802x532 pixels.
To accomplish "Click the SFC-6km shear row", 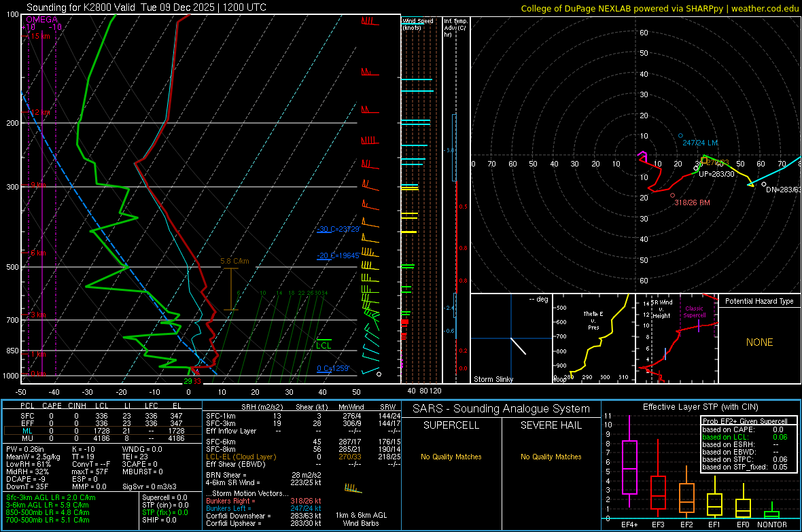I will (x=303, y=442).
